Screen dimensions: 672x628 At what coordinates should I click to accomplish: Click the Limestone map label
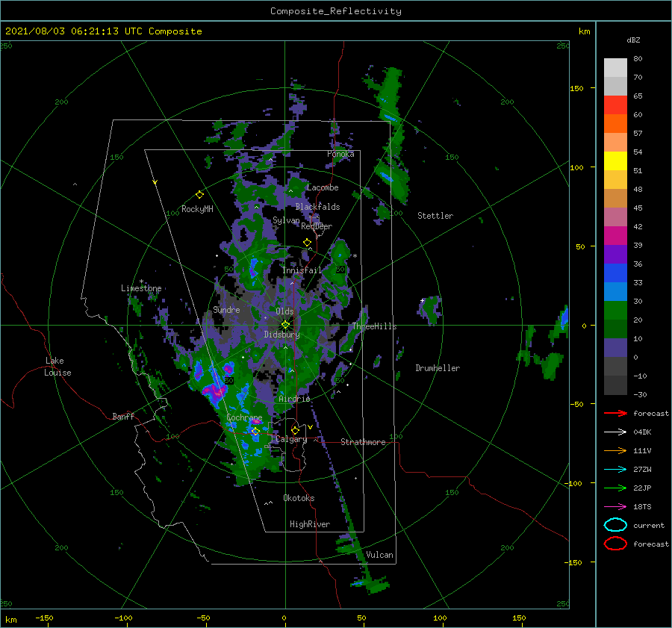click(141, 288)
